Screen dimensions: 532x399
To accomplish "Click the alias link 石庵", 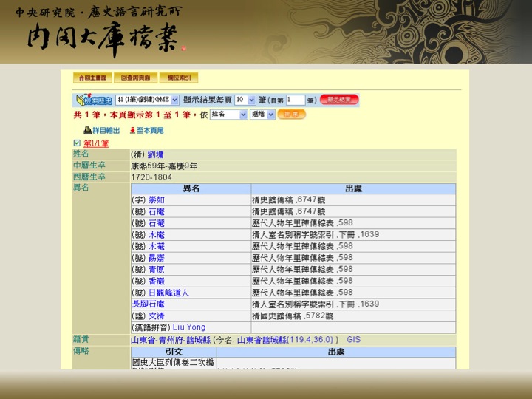I will 157,212.
